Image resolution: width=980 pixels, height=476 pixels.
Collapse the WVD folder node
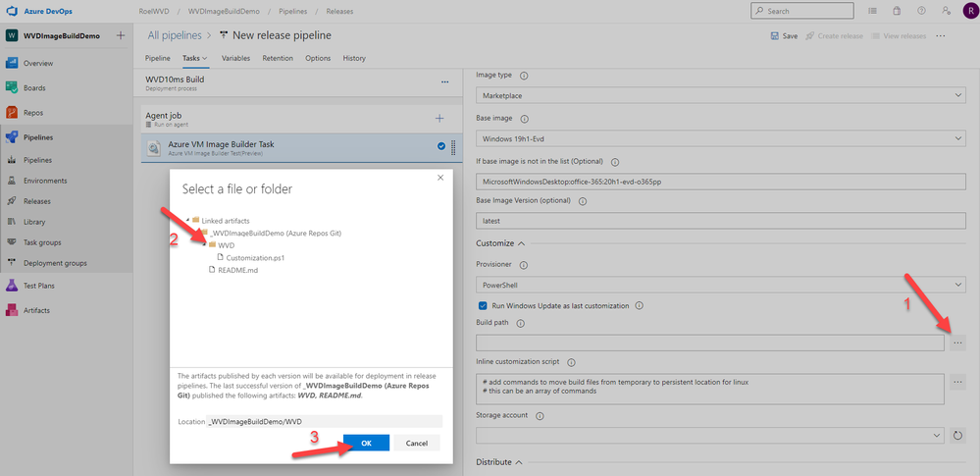[x=205, y=245]
